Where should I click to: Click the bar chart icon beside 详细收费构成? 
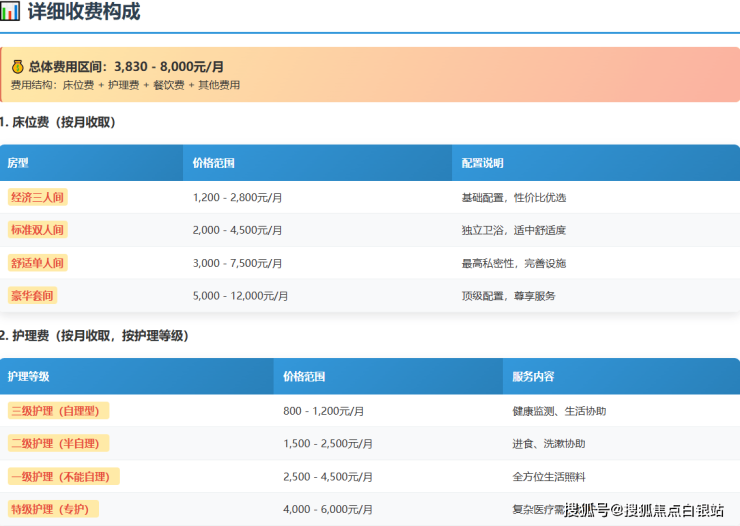pyautogui.click(x=10, y=13)
